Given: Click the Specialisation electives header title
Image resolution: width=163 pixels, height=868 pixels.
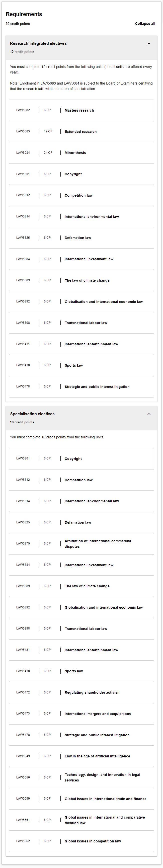Looking at the screenshot, I should (x=32, y=414).
